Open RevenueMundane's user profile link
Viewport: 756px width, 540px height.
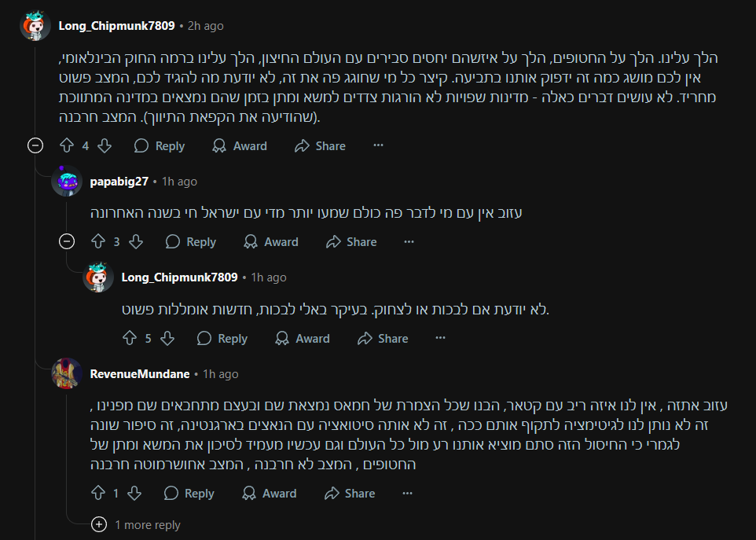click(141, 374)
